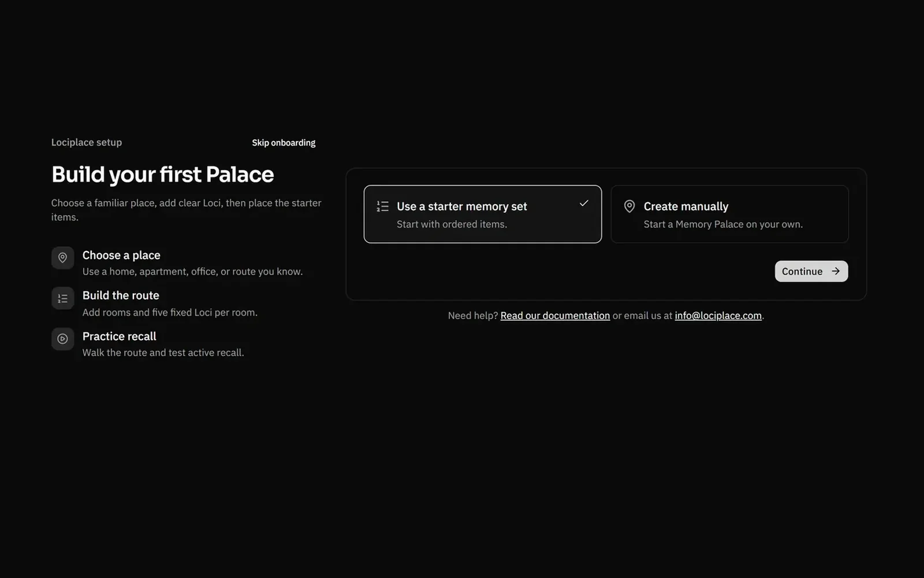Open the Read our documentation link
Screen dimensions: 924x578
coord(555,316)
